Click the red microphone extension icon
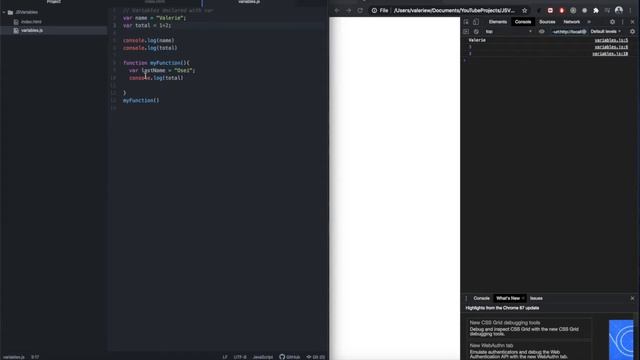 pyautogui.click(x=562, y=11)
